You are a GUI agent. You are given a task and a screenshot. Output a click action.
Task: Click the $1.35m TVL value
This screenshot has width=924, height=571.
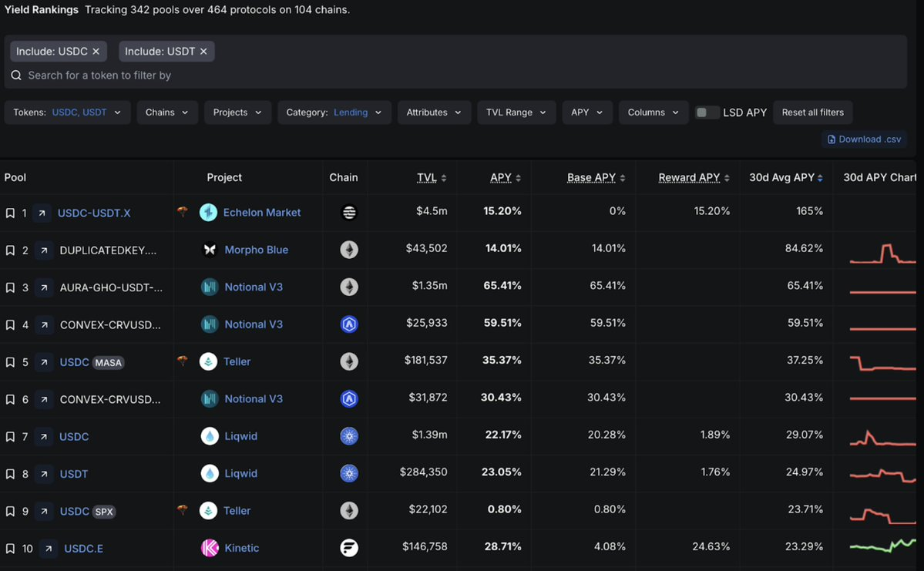(x=429, y=286)
